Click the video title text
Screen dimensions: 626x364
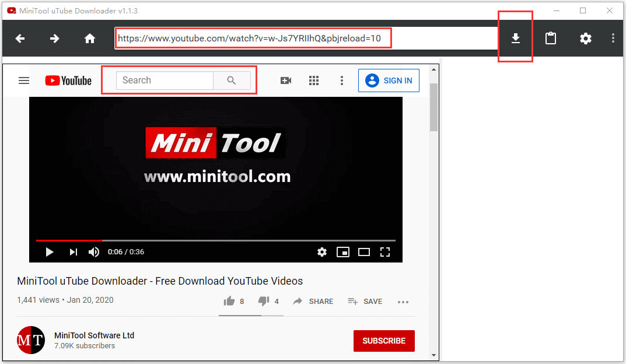coord(160,281)
